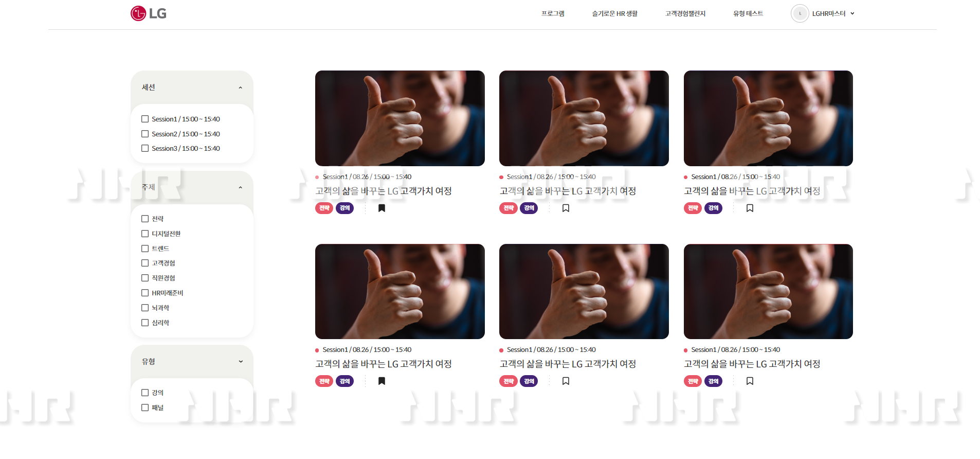Image resolution: width=980 pixels, height=459 pixels.
Task: Bookmark the middle top-row session card
Action: (x=566, y=208)
